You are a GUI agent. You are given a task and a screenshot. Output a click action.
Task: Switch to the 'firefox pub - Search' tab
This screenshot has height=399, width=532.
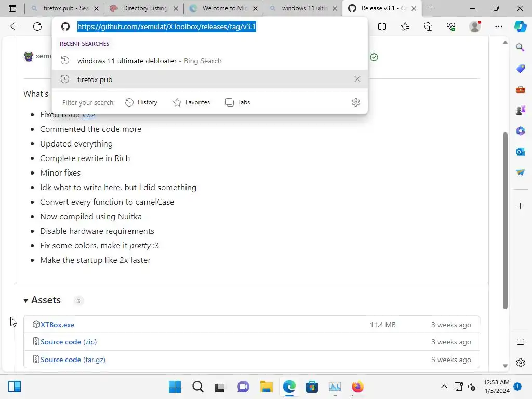pyautogui.click(x=64, y=8)
